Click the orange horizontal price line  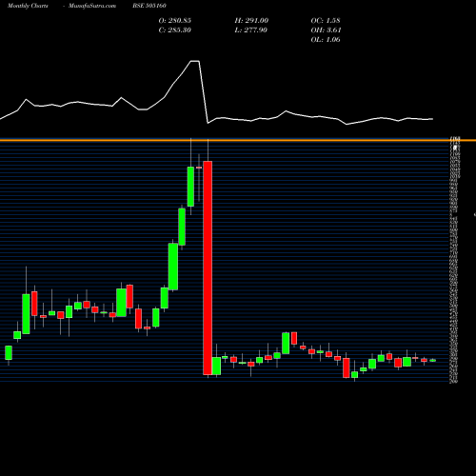(x=238, y=140)
